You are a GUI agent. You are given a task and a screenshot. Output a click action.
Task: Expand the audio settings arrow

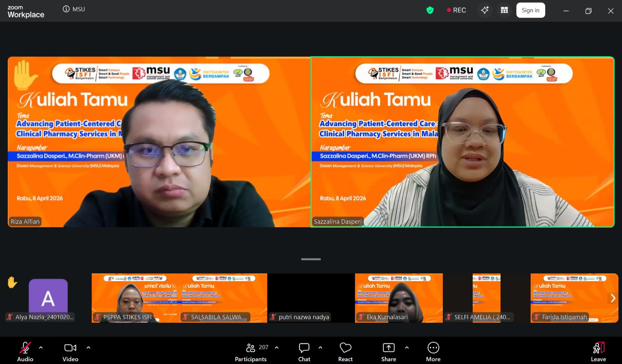tap(41, 348)
